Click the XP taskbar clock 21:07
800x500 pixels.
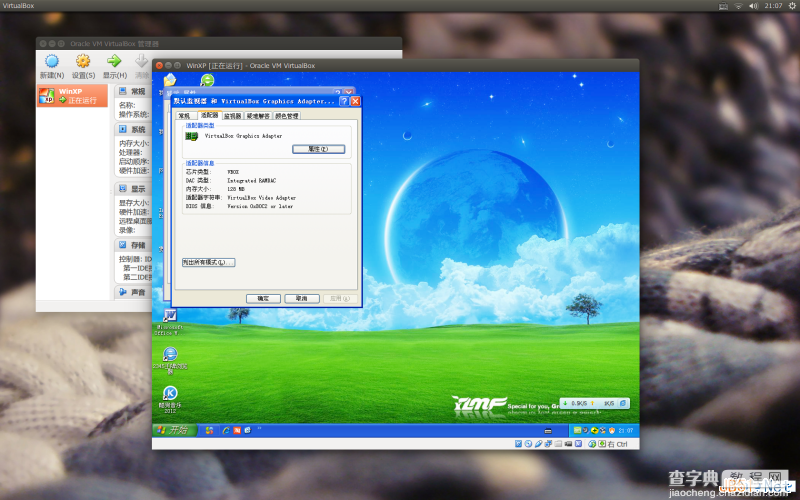[x=626, y=431]
